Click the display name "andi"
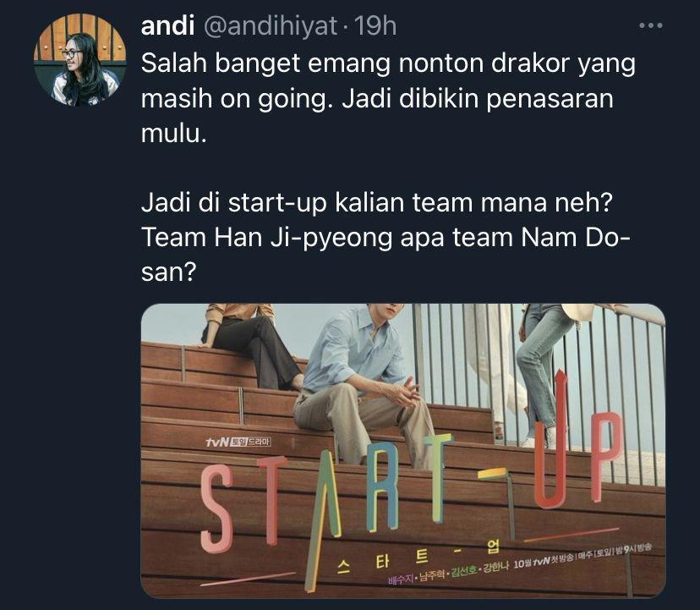 point(167,26)
